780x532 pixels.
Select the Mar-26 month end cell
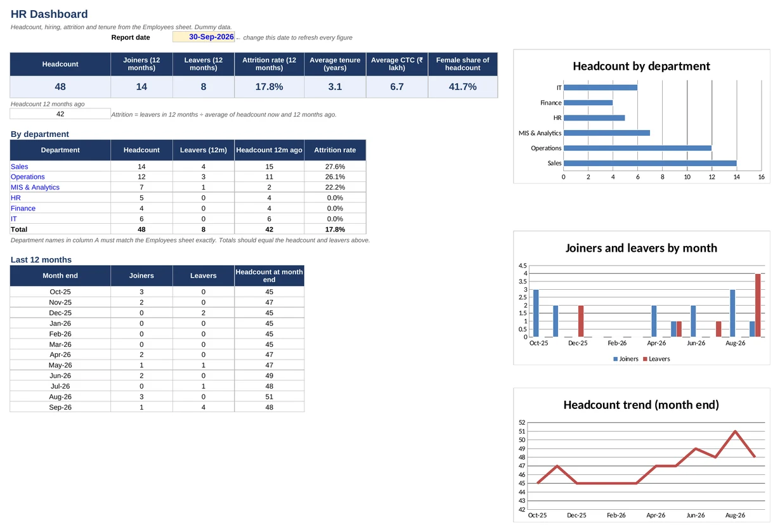click(60, 344)
